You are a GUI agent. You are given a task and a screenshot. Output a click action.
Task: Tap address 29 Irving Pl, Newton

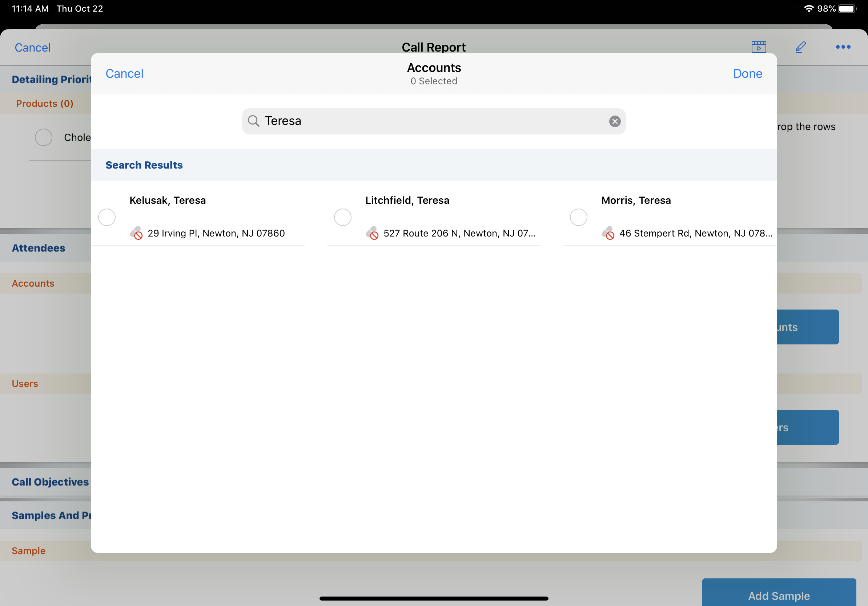pos(216,233)
